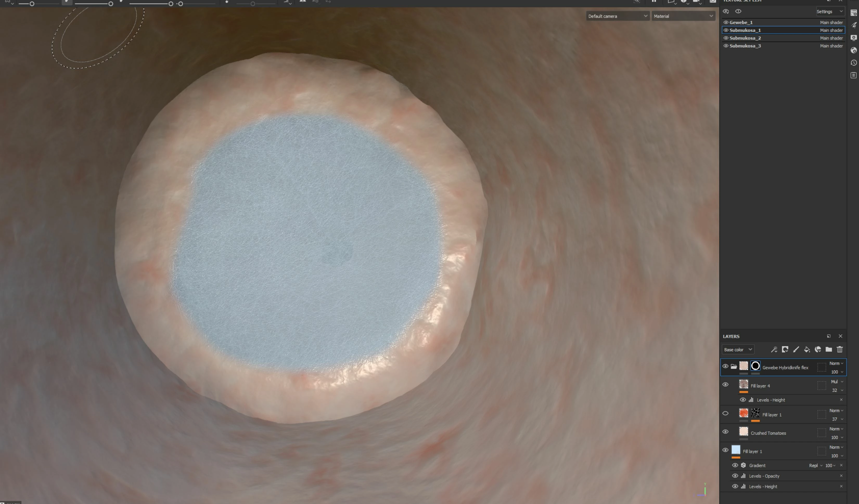The height and width of the screenshot is (504, 859).
Task: Delete selected layer with trash icon
Action: pyautogui.click(x=840, y=349)
